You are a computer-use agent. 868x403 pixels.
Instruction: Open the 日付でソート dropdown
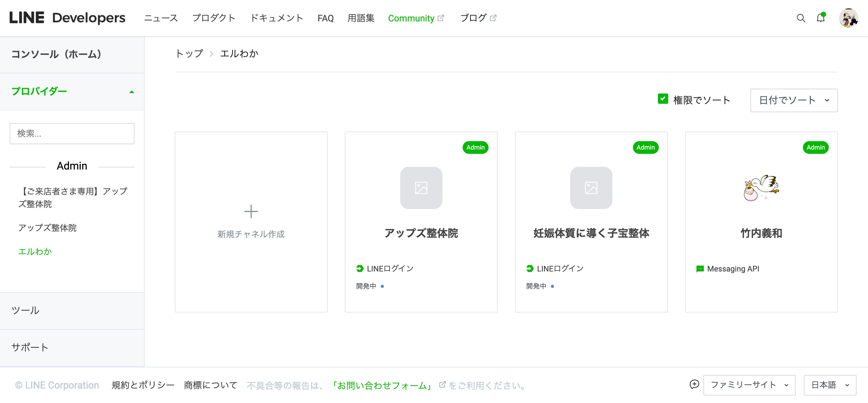pyautogui.click(x=794, y=100)
